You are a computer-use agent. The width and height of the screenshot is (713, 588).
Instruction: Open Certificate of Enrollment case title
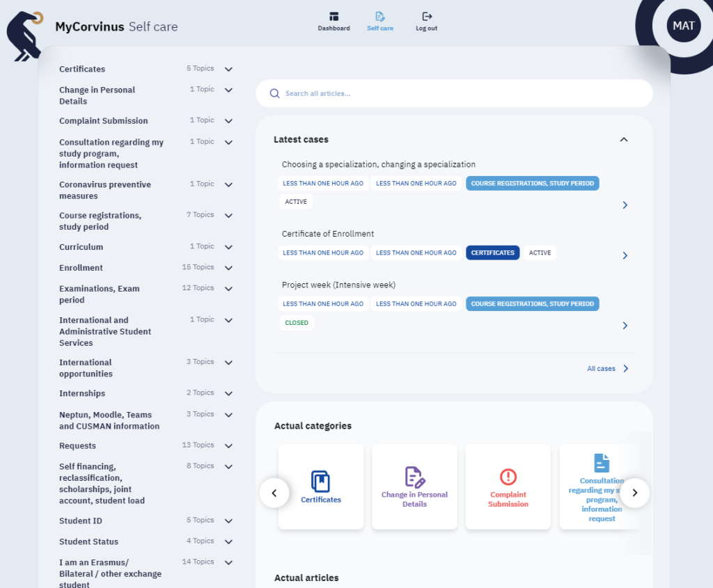click(327, 234)
